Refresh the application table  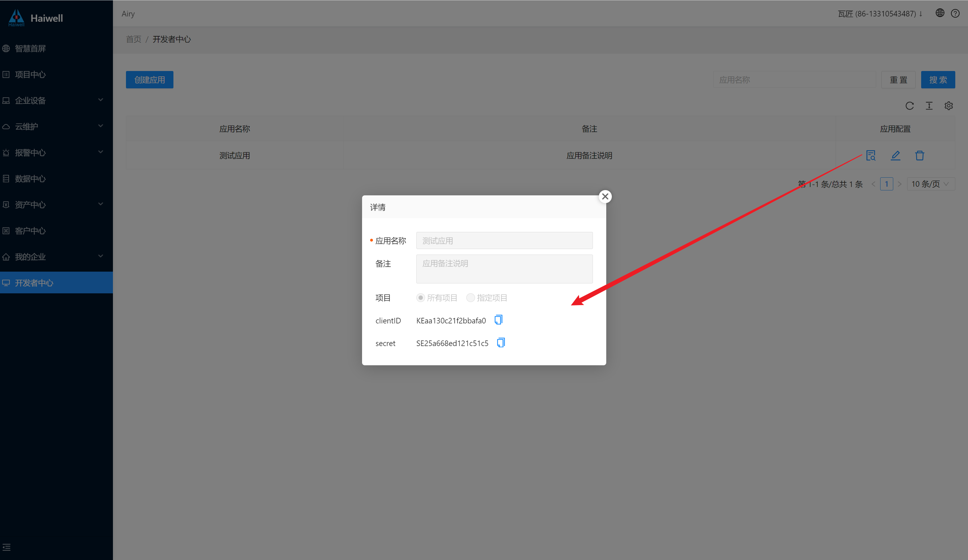(909, 106)
